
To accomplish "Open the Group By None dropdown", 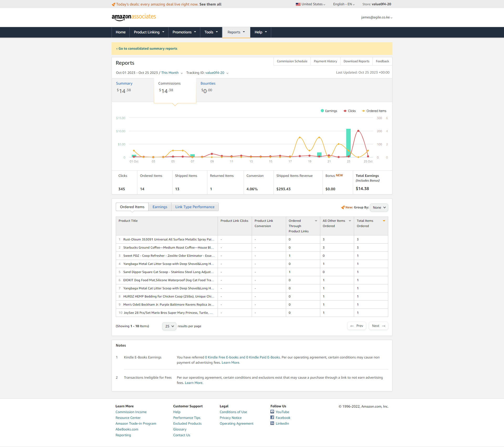I will pyautogui.click(x=379, y=207).
